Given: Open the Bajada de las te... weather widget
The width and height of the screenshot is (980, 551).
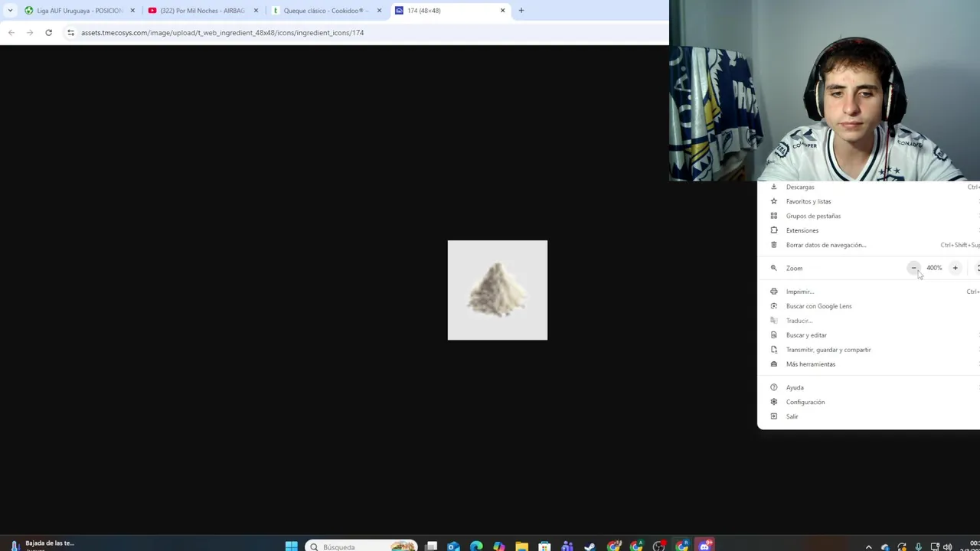Looking at the screenshot, I should 42,545.
